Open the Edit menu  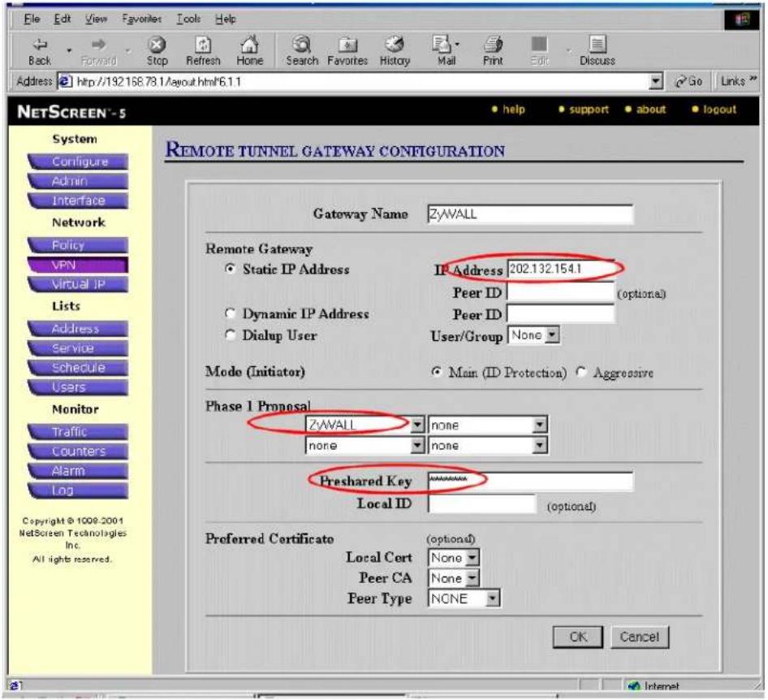(63, 19)
